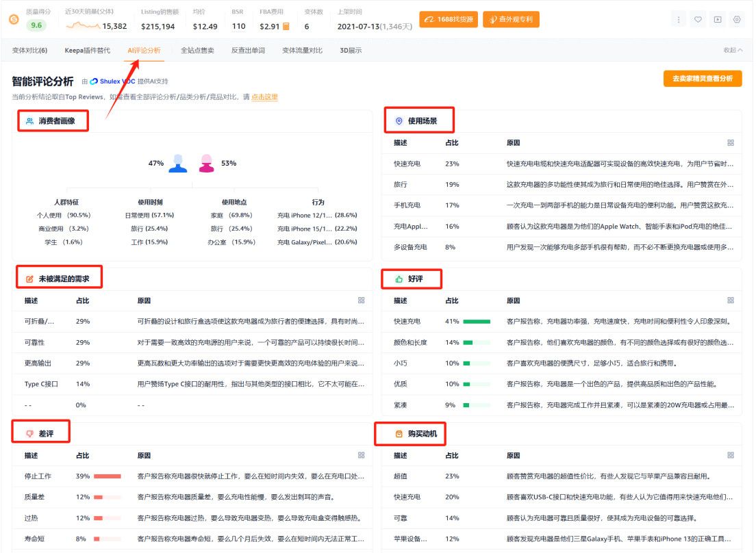Select the 可靠 14% purchase motivation row
Screen dimensions: 756x553
(562, 518)
